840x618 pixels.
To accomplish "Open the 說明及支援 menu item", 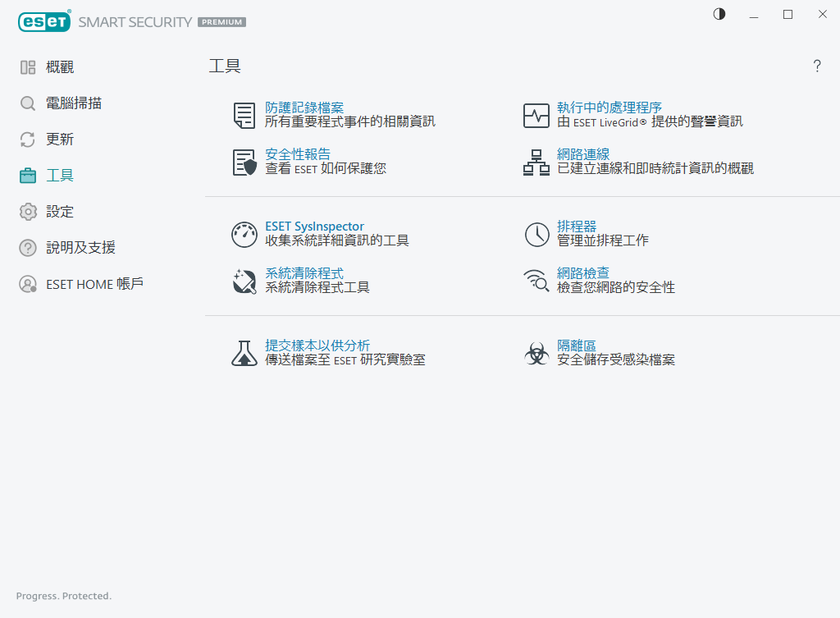I will click(81, 248).
